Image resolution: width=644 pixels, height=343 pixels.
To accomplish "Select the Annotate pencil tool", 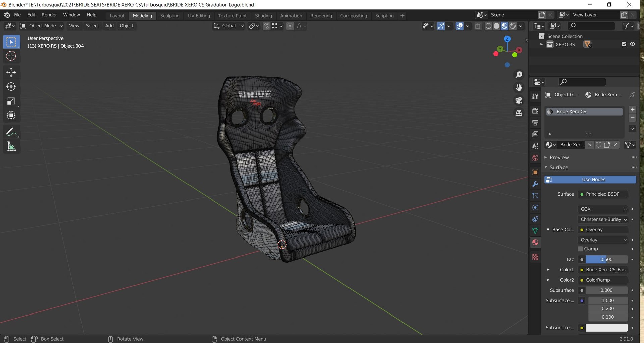I will [x=11, y=132].
